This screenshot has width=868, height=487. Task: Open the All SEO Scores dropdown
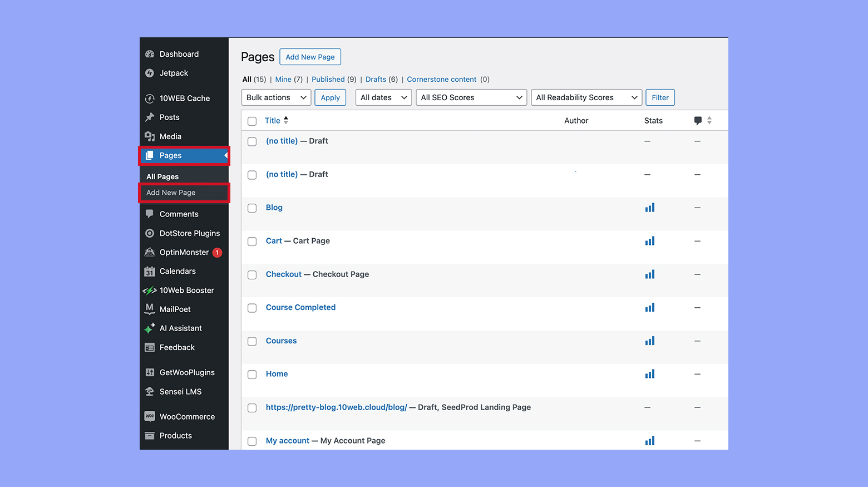[x=471, y=97]
